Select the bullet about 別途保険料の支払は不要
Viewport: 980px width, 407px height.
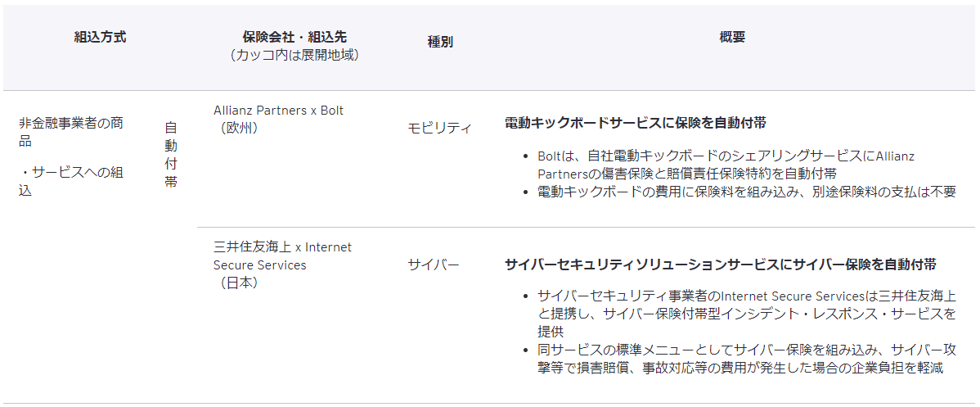click(746, 192)
